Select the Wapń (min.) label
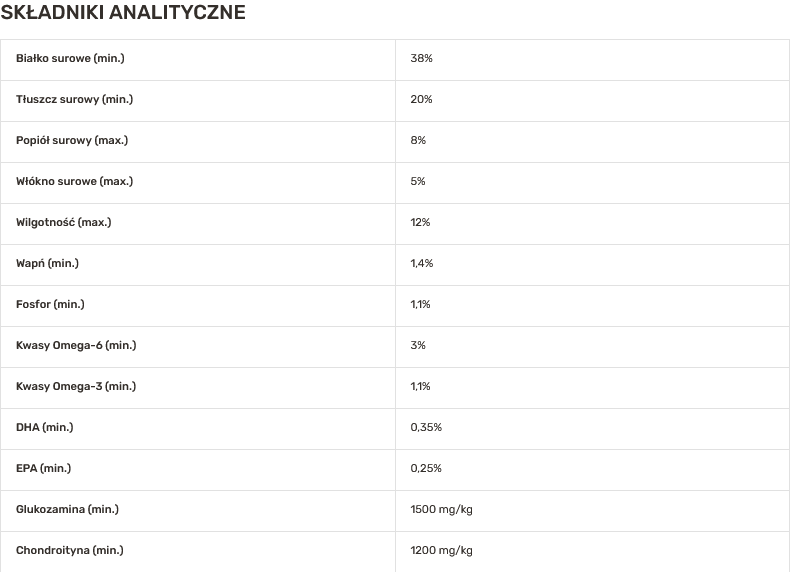Screen dimensions: 790x572 pos(47,264)
